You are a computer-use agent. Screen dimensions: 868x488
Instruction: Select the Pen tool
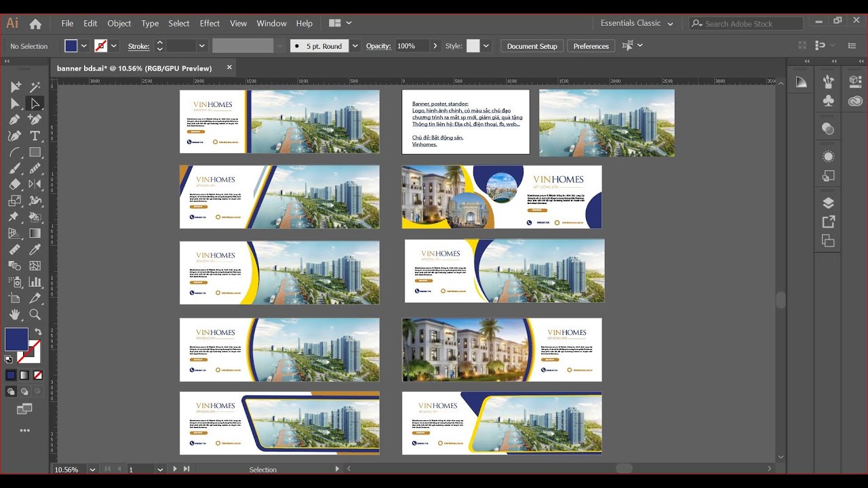15,119
